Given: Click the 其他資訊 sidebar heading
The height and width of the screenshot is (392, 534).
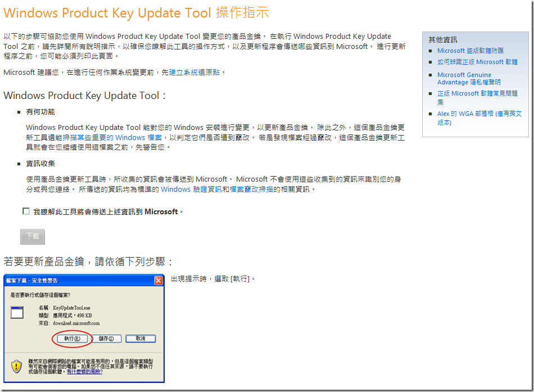Looking at the screenshot, I should pyautogui.click(x=443, y=39).
